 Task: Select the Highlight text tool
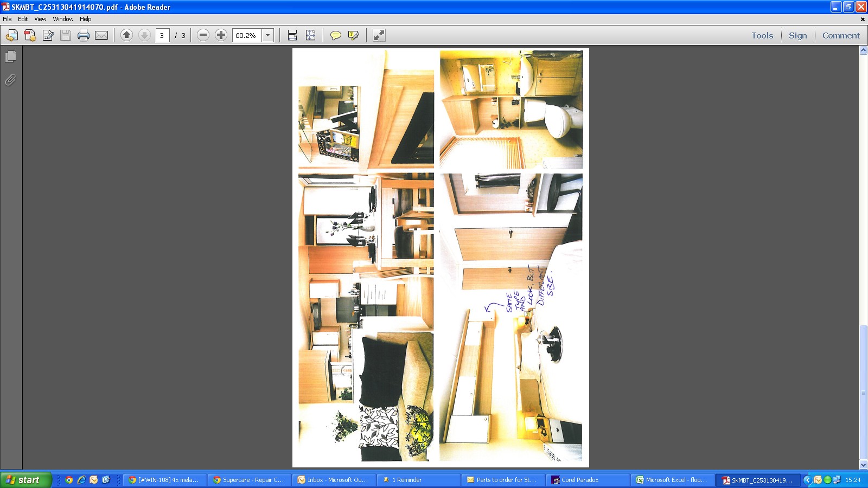[x=354, y=36]
